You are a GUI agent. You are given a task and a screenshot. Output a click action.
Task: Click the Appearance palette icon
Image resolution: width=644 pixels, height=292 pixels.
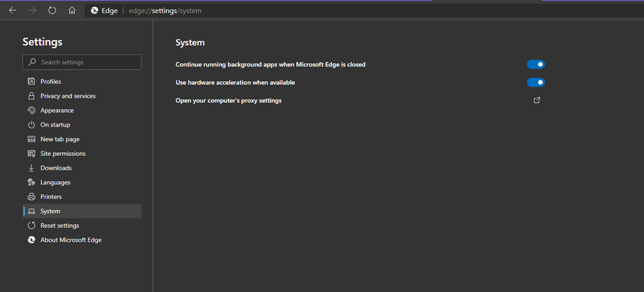[x=31, y=110]
